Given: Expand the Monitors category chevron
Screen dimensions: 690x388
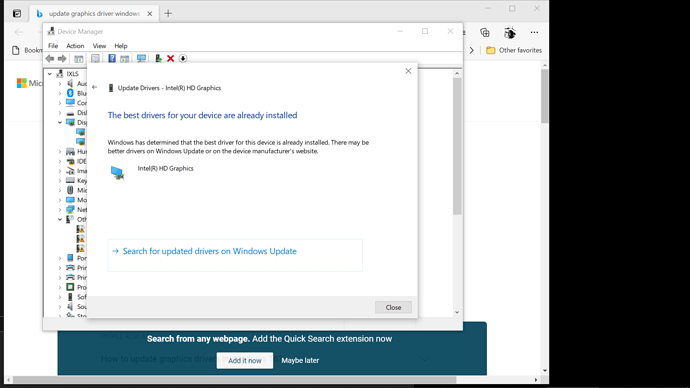Looking at the screenshot, I should click(x=60, y=200).
